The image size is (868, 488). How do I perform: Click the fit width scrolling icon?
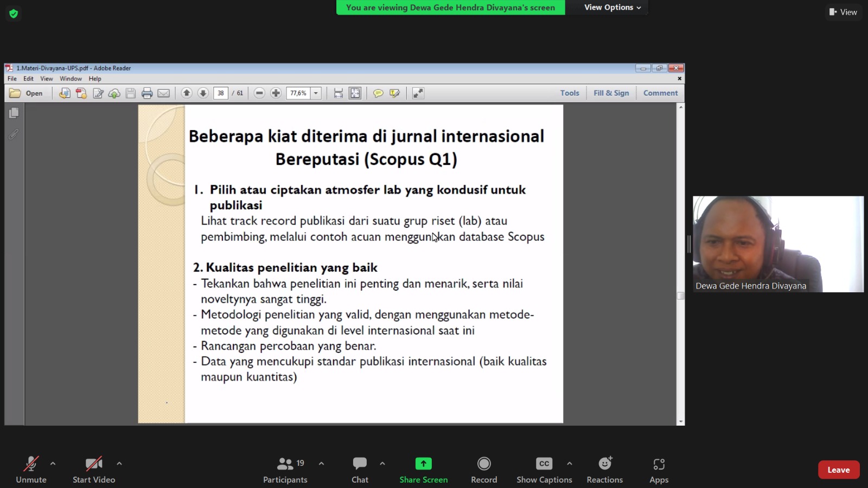339,93
